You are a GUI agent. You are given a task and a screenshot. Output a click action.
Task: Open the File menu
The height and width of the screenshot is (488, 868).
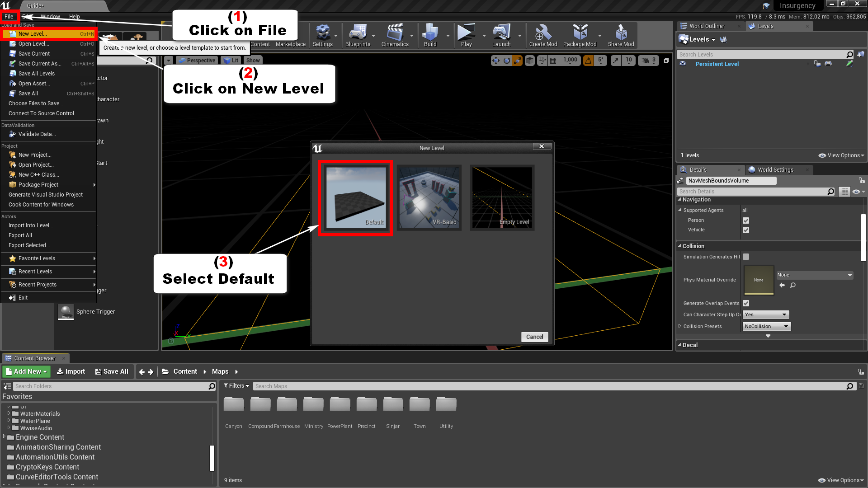point(9,17)
